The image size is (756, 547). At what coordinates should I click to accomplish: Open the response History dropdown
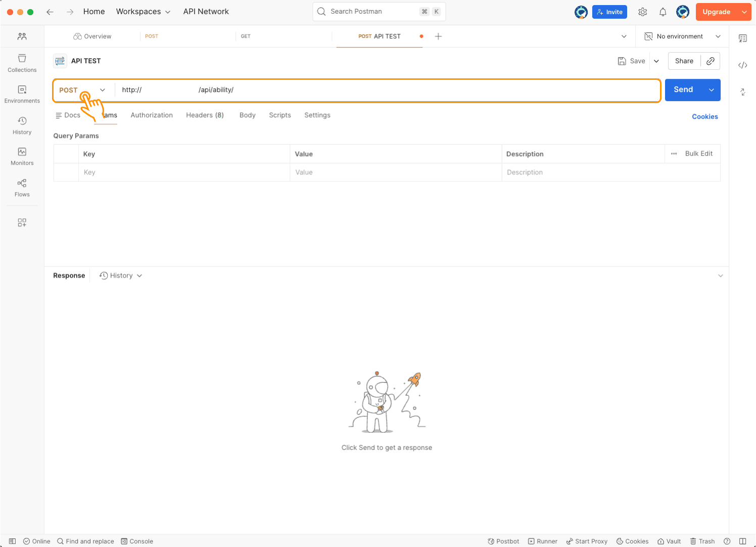tap(121, 276)
